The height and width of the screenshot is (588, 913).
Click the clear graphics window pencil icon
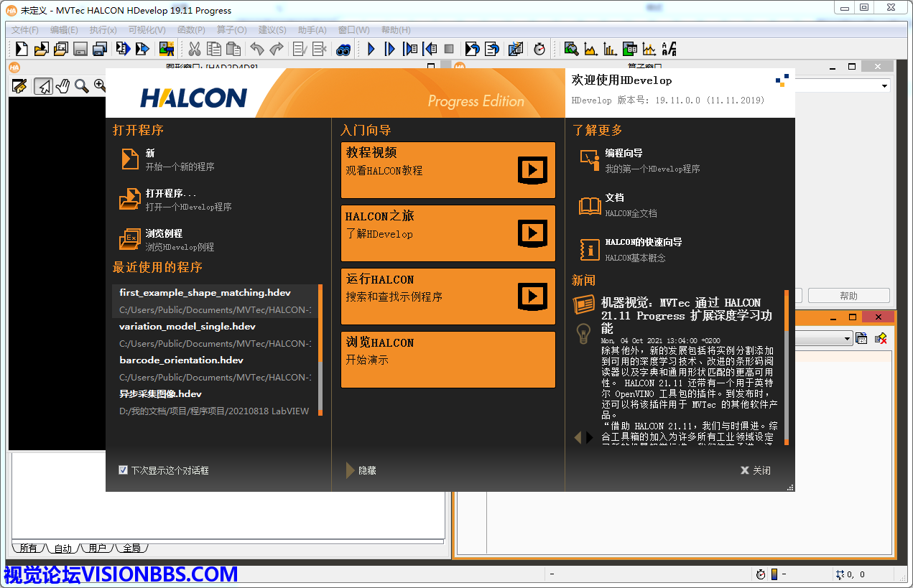tap(19, 86)
